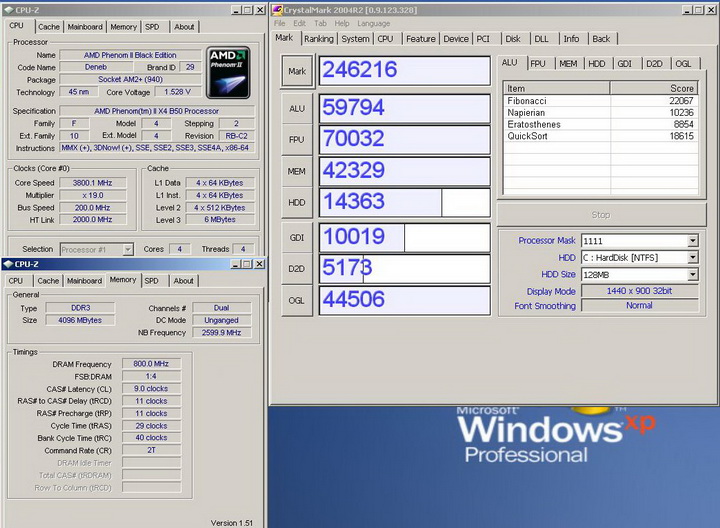Viewport: 720px width, 528px height.
Task: Run the OGL benchmark button
Action: (297, 301)
